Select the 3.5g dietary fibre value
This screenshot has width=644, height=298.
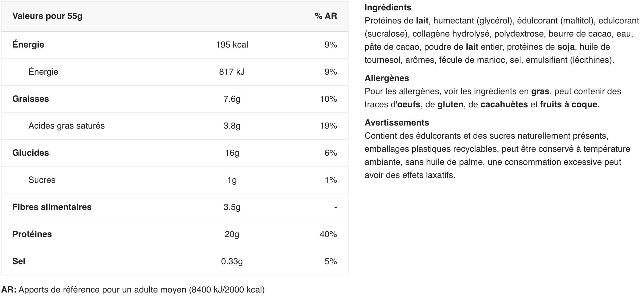(232, 207)
